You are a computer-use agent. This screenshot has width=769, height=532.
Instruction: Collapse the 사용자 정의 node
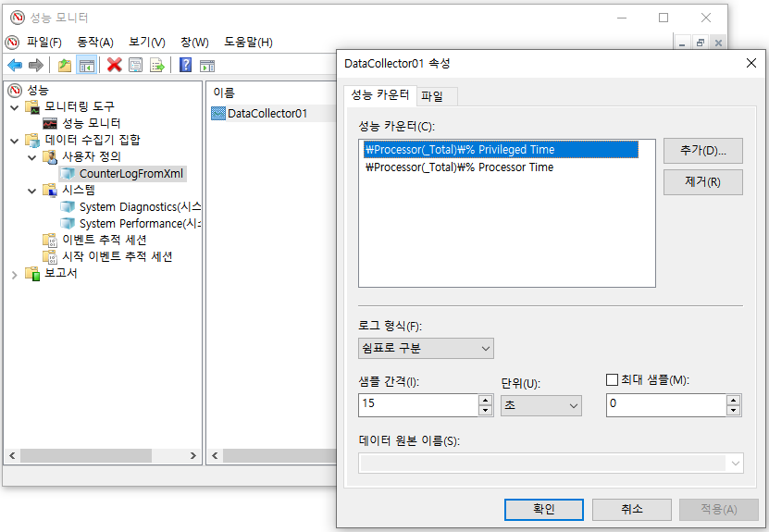pos(31,157)
